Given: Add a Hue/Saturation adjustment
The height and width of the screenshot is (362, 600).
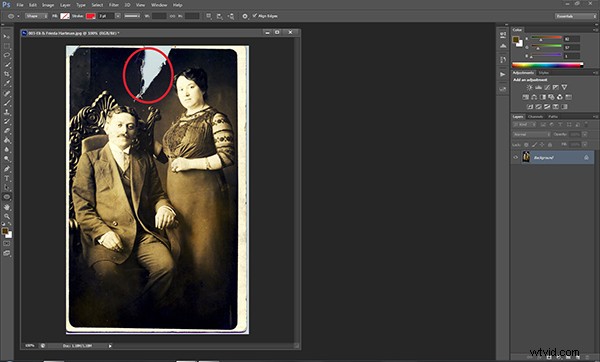Looking at the screenshot, I should (x=526, y=97).
